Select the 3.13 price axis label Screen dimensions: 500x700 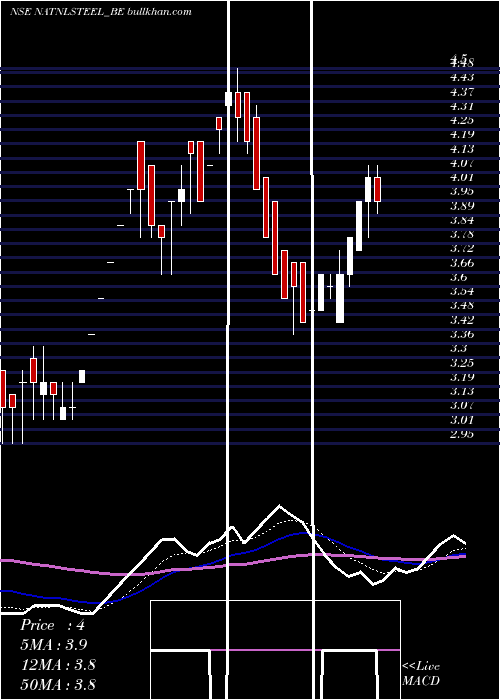click(462, 392)
